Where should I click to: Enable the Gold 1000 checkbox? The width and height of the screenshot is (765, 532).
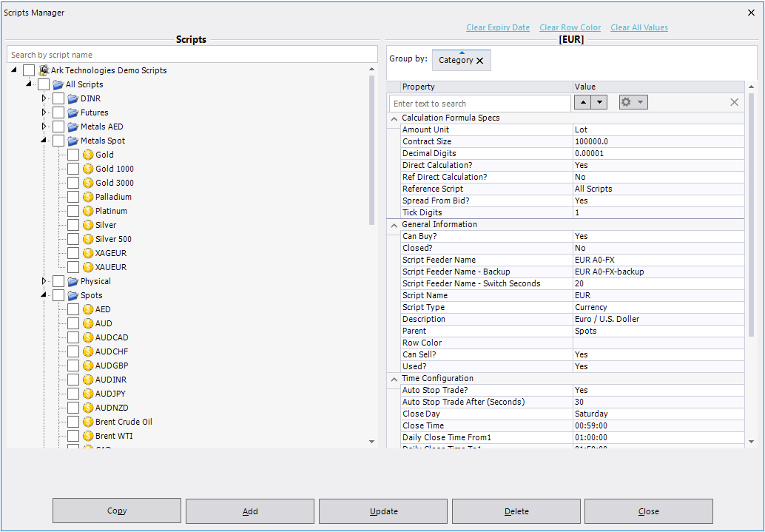coord(73,168)
